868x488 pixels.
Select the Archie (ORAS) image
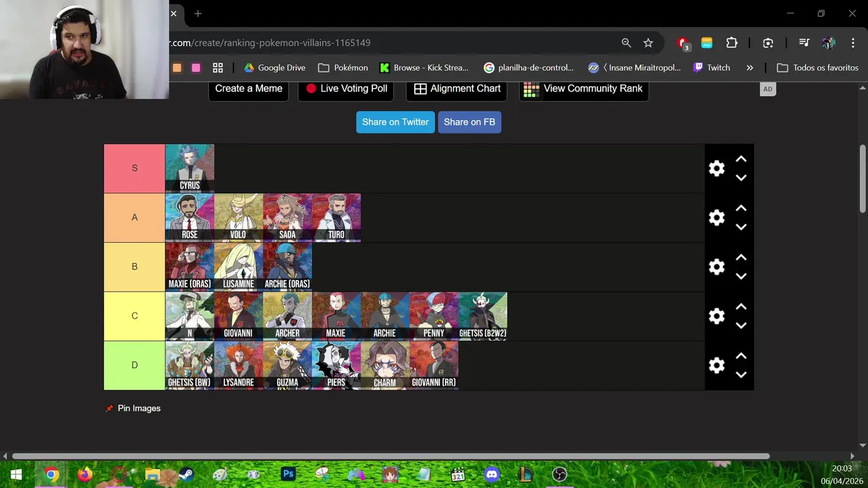tap(288, 267)
